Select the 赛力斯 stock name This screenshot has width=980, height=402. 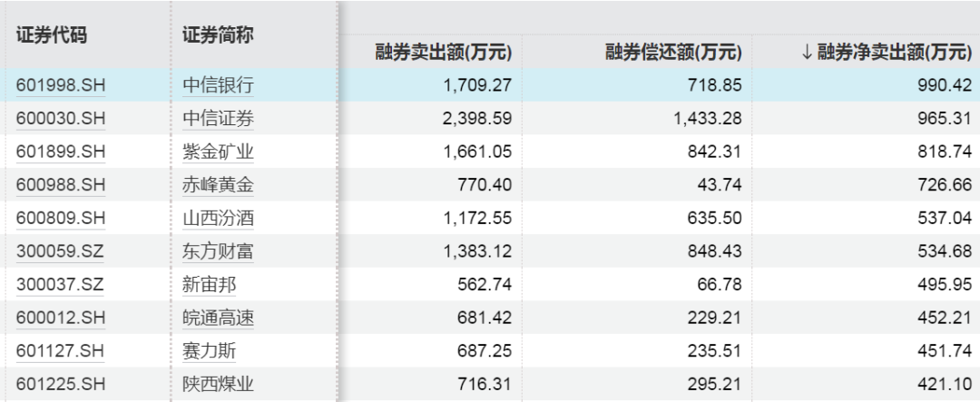point(210,351)
